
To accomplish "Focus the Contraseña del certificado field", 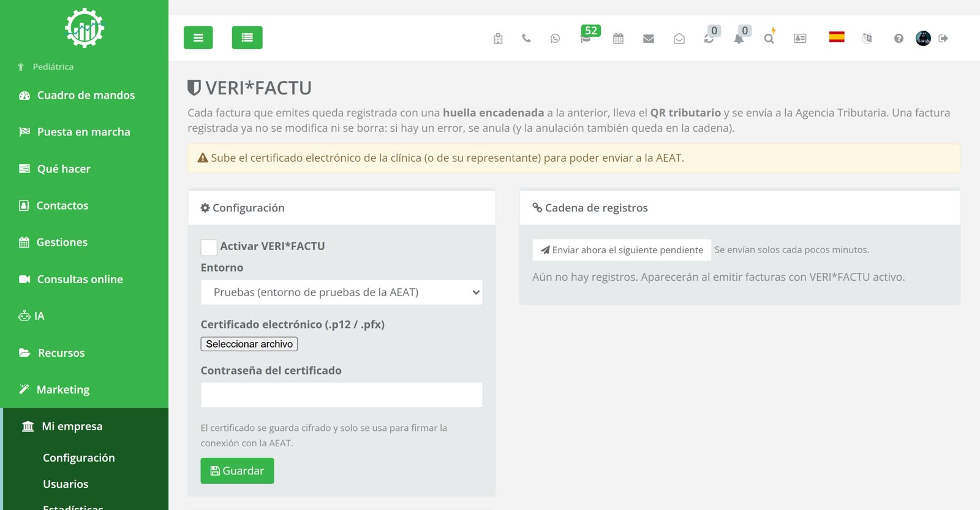I will point(342,395).
